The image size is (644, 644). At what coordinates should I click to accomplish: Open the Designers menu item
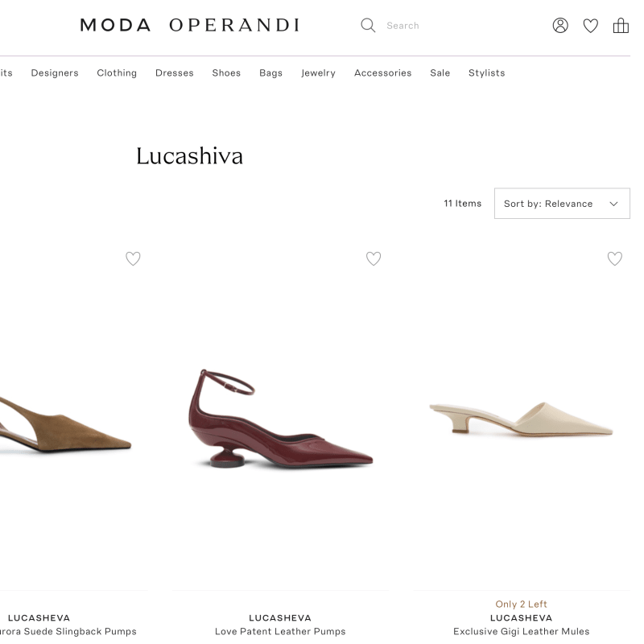[54, 72]
